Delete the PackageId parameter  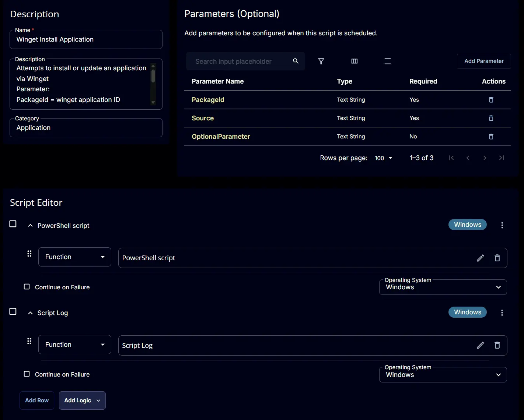pyautogui.click(x=491, y=100)
